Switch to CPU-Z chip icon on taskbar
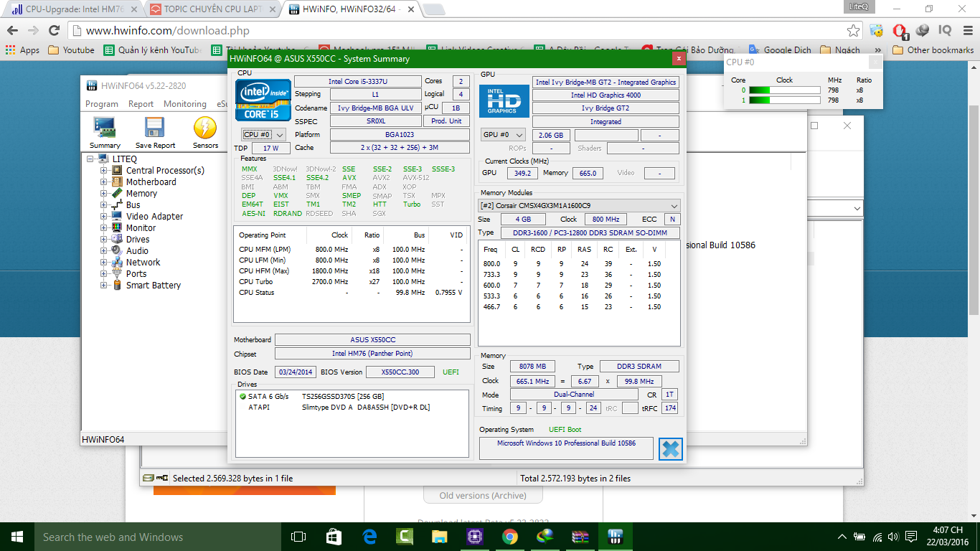 pyautogui.click(x=474, y=537)
